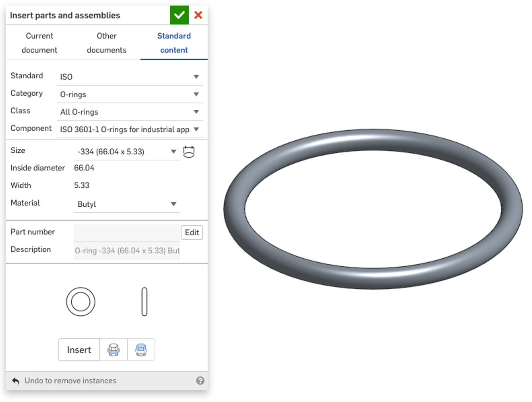Open the Size dropdown
This screenshot has width=532, height=402.
[127, 152]
